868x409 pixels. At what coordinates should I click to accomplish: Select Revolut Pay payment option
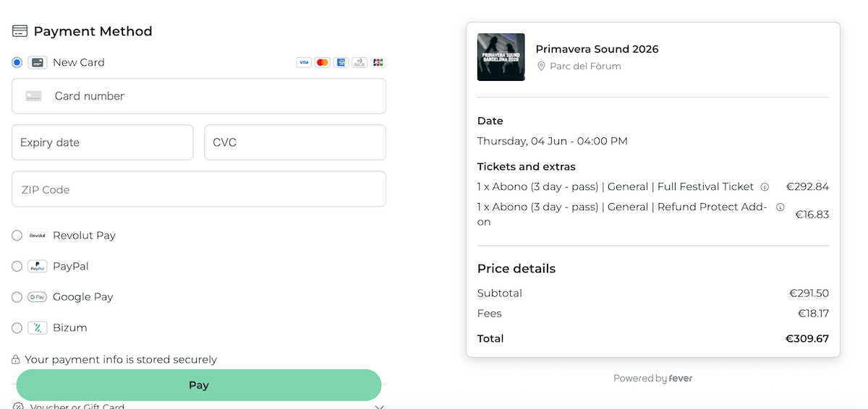(17, 236)
